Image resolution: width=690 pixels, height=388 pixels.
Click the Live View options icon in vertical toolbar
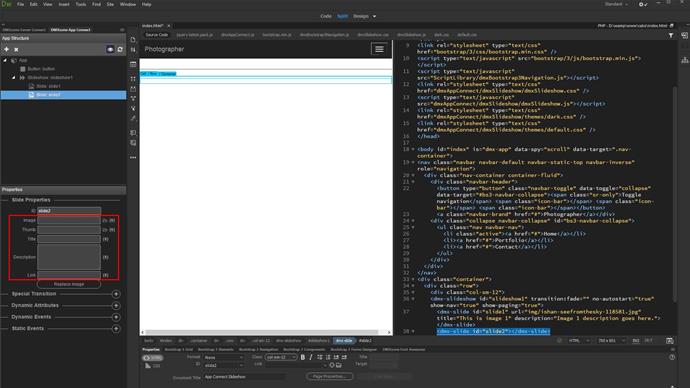(x=133, y=64)
